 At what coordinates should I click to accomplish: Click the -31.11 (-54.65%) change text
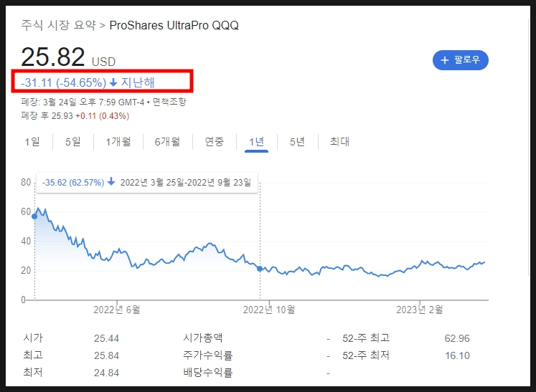(x=64, y=82)
